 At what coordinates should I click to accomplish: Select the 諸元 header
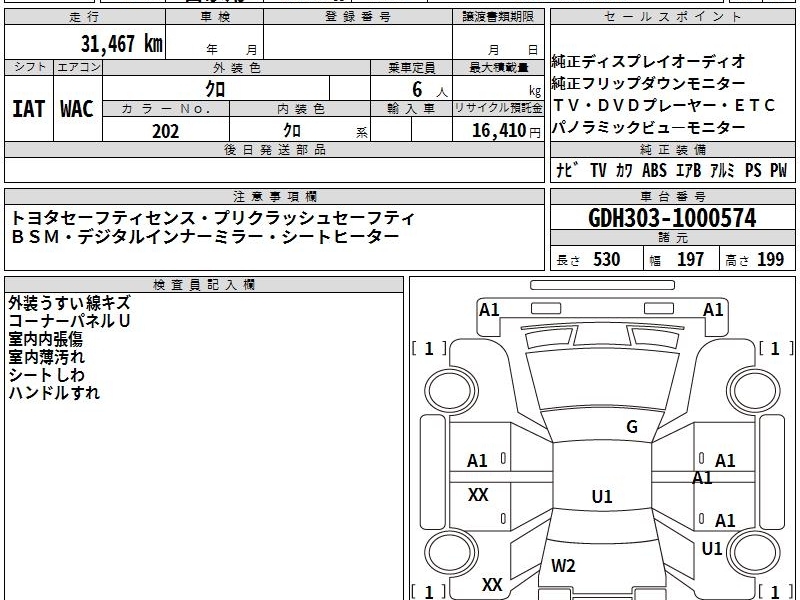coord(672,238)
